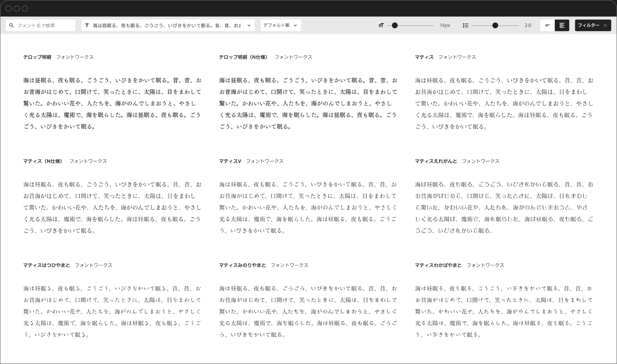617x364 pixels.
Task: Click the マティスV preview paragraph
Action: click(x=308, y=207)
